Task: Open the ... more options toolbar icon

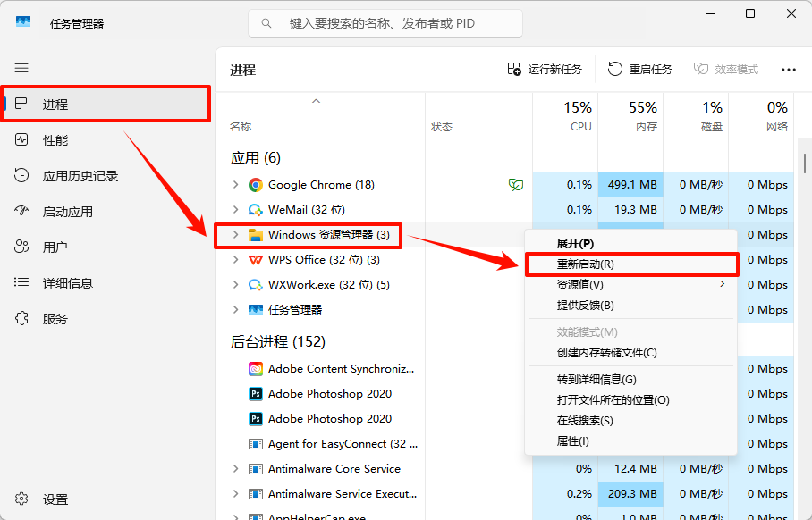Action: click(788, 69)
